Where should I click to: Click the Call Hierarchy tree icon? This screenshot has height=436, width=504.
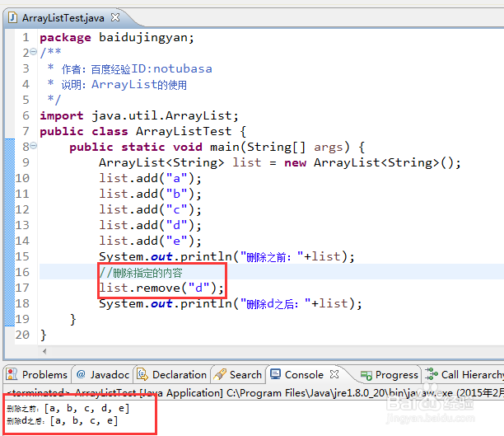pos(432,374)
